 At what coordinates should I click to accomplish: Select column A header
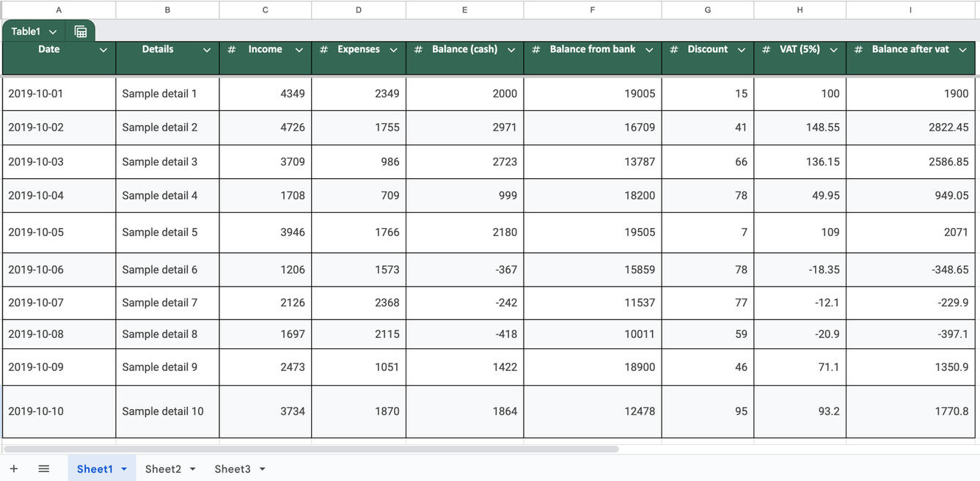(59, 10)
